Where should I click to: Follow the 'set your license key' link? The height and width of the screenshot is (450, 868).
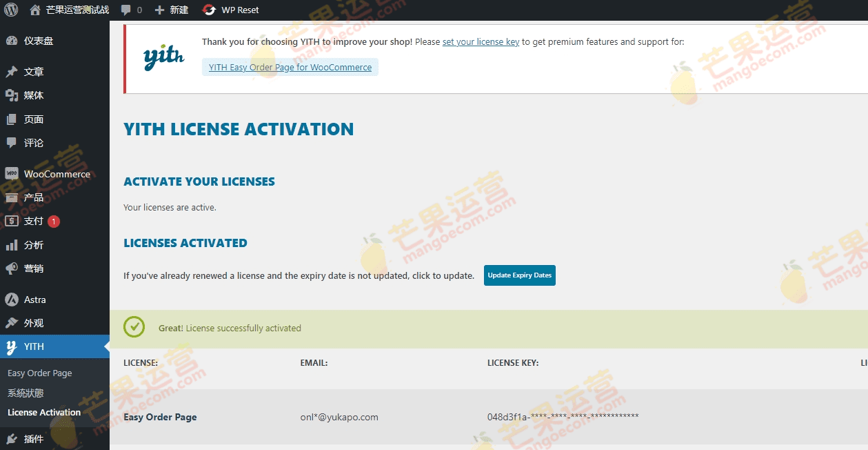tap(481, 42)
